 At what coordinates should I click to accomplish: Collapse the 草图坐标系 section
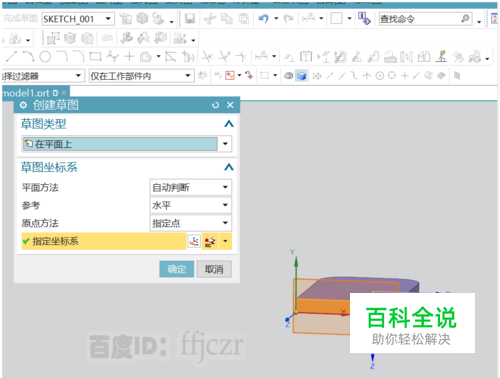[x=229, y=167]
